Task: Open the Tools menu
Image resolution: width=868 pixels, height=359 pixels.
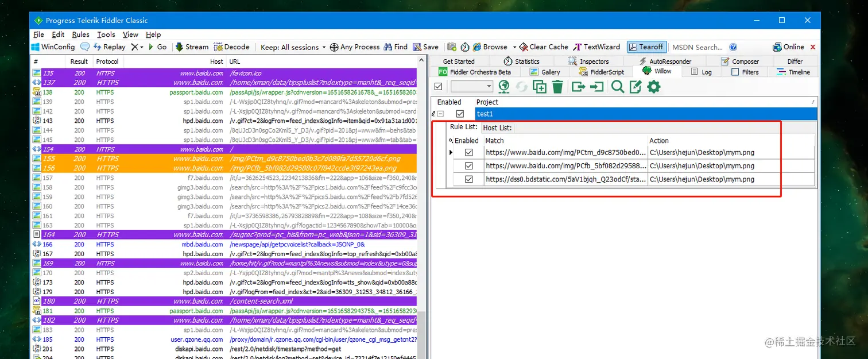Action: tap(106, 34)
